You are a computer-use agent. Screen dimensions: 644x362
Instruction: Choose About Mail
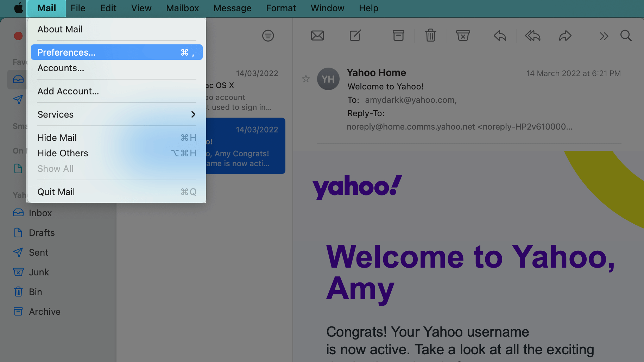pos(116,29)
